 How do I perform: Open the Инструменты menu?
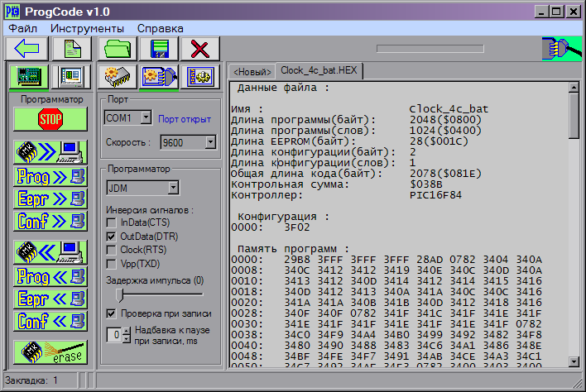pyautogui.click(x=87, y=28)
